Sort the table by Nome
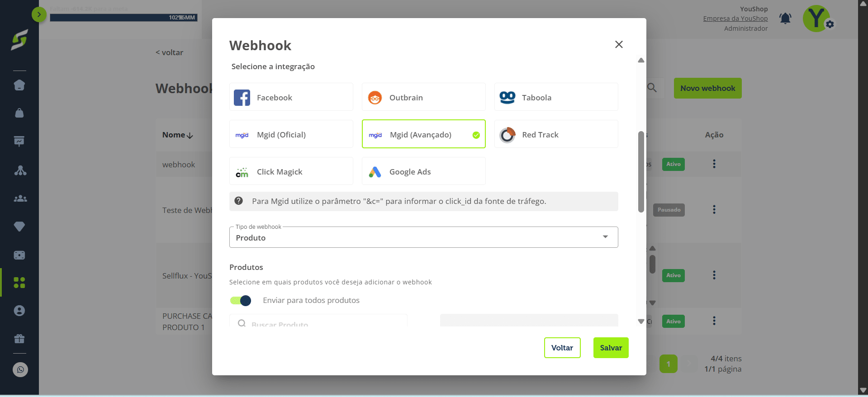 coord(178,135)
